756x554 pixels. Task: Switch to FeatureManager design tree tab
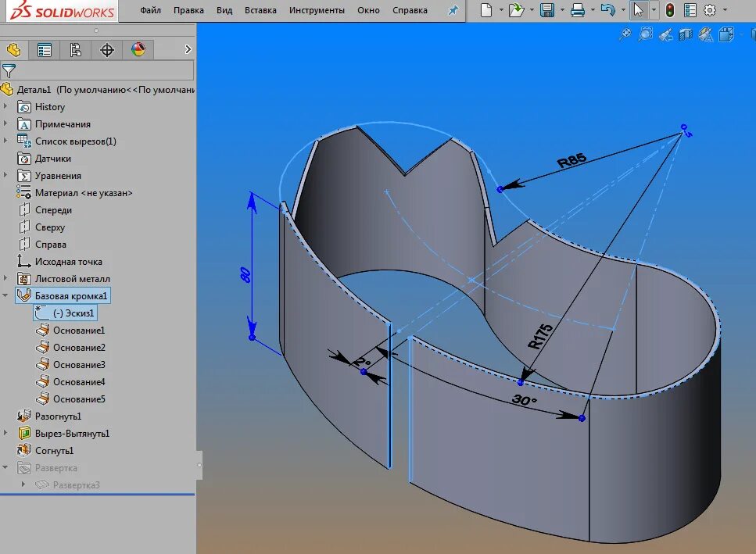click(x=13, y=50)
